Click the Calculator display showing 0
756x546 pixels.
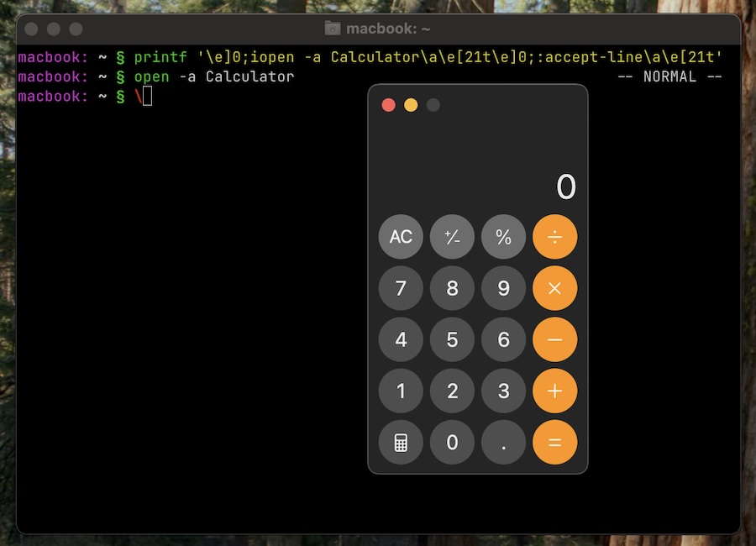point(566,187)
